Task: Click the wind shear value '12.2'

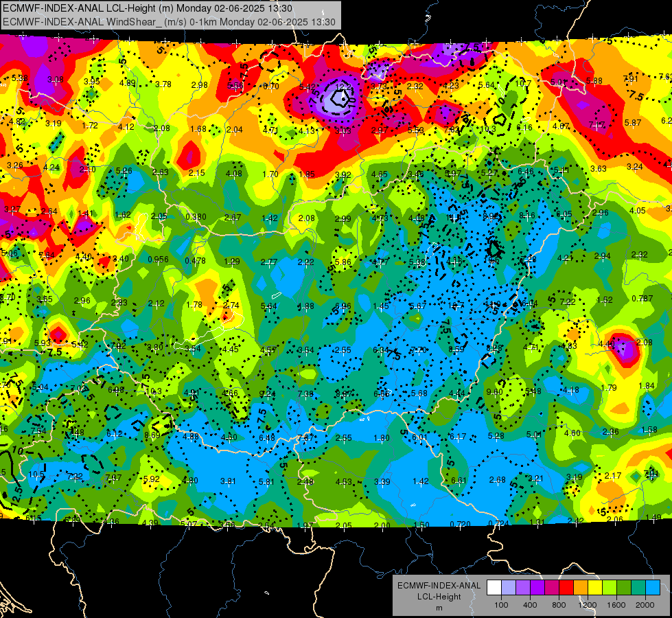Action: [x=343, y=87]
